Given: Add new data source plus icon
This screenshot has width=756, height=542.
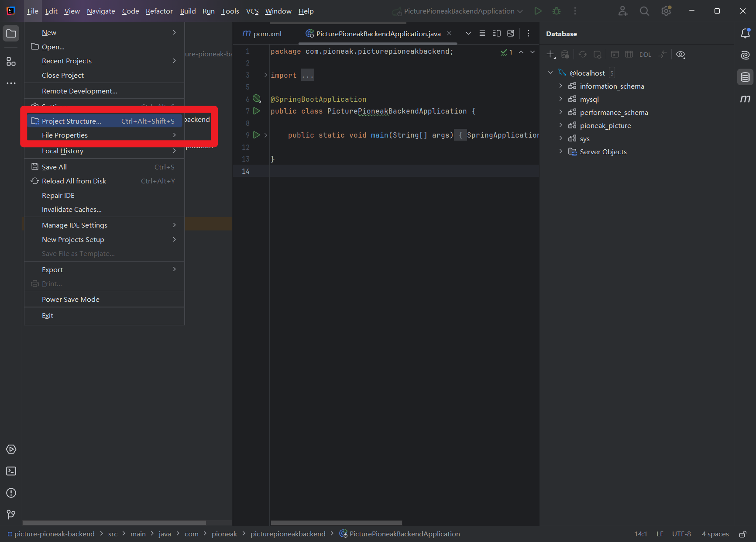Looking at the screenshot, I should [x=551, y=55].
